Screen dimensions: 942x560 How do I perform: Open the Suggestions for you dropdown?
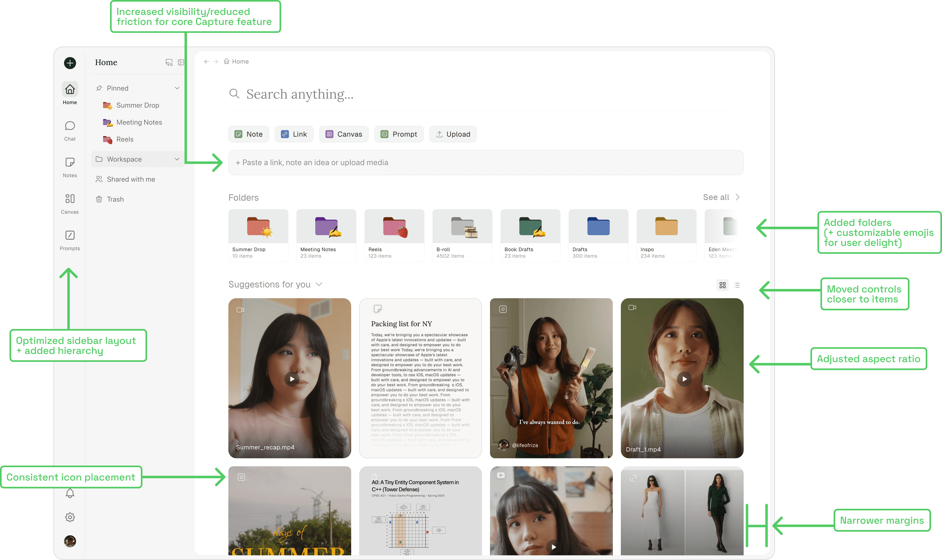point(319,284)
